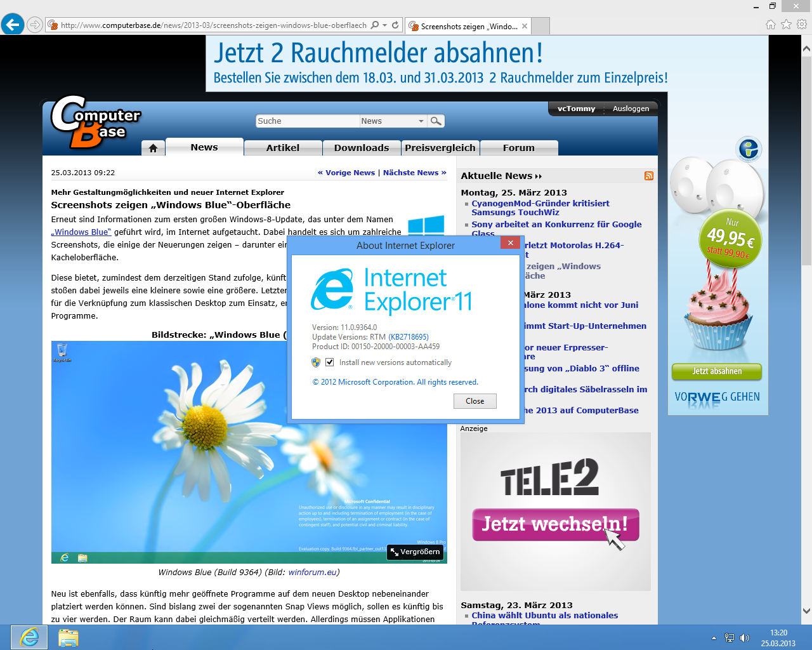Click the grey forward navigation arrow
The height and width of the screenshot is (650, 812).
(35, 25)
